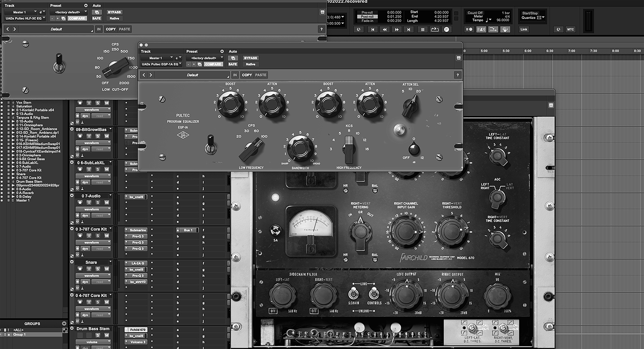Click the Bus 1 send slot
This screenshot has width=644, height=349.
[188, 230]
